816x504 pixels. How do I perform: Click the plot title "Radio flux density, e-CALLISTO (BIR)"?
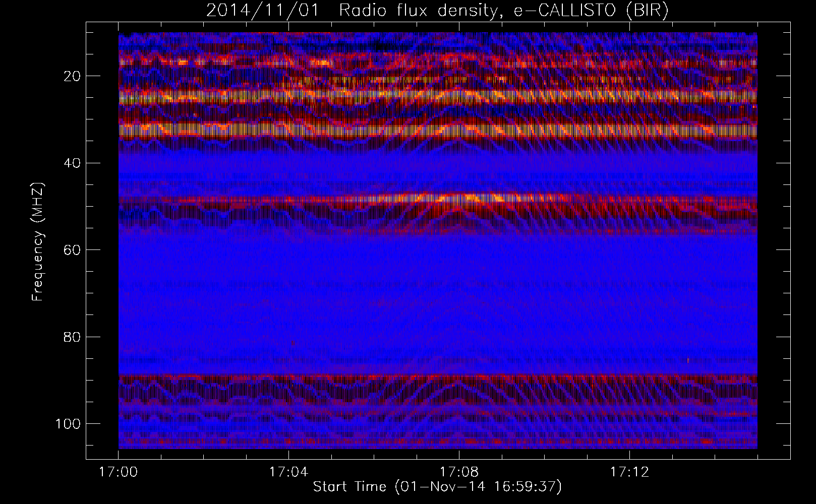(504, 11)
